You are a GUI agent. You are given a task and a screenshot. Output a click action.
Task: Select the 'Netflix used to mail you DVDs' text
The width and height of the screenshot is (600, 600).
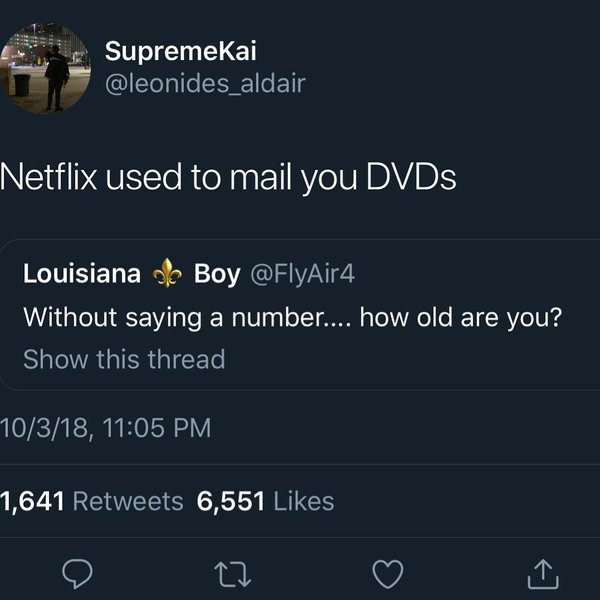(x=228, y=177)
